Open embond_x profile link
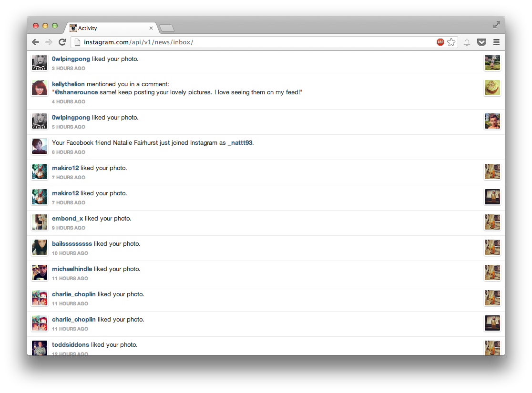Image resolution: width=532 pixels, height=393 pixels. coord(67,219)
